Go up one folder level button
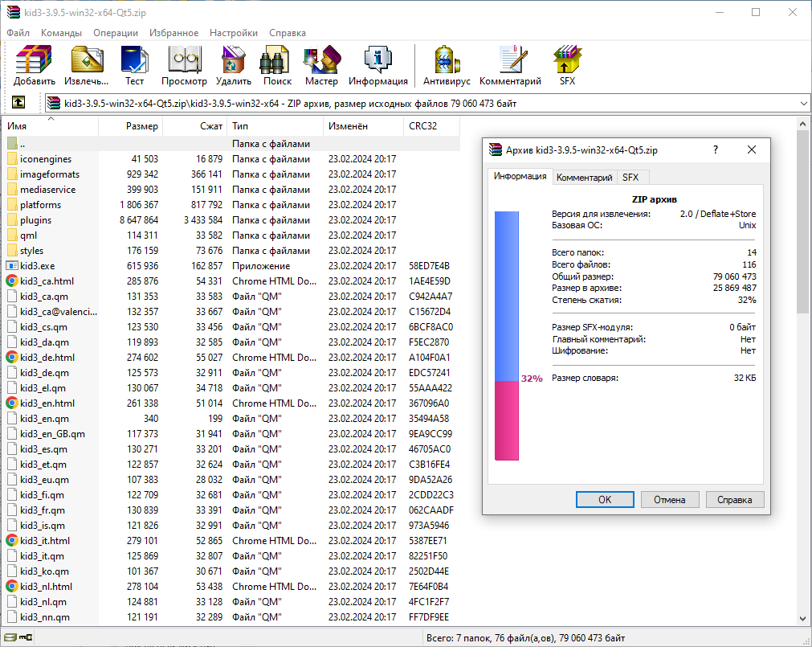The height and width of the screenshot is (647, 812). [18, 103]
